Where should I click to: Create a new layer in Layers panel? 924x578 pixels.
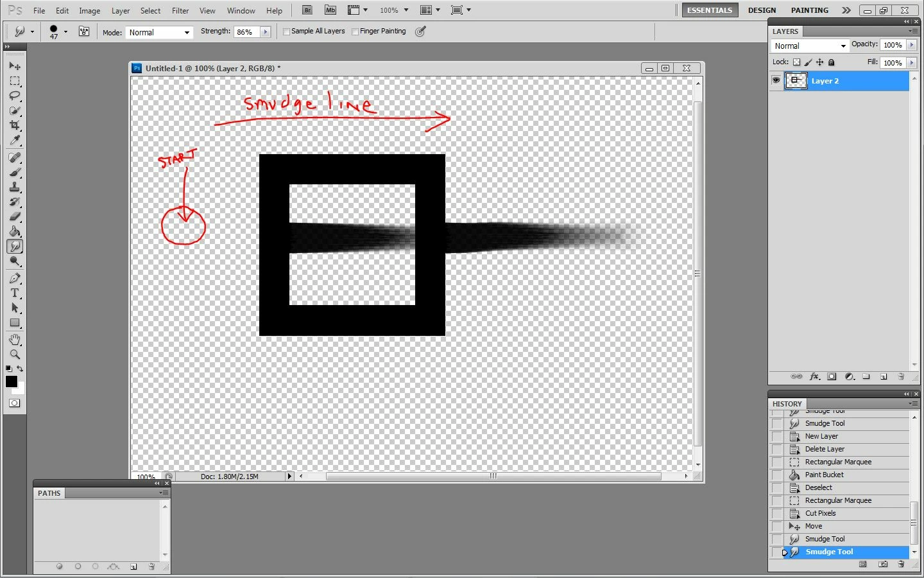[x=884, y=377]
